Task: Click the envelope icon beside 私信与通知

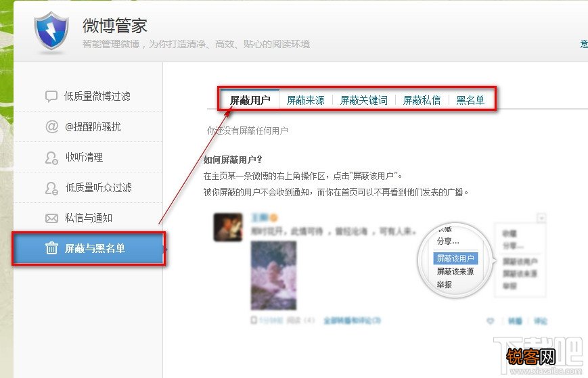Action: pos(51,218)
